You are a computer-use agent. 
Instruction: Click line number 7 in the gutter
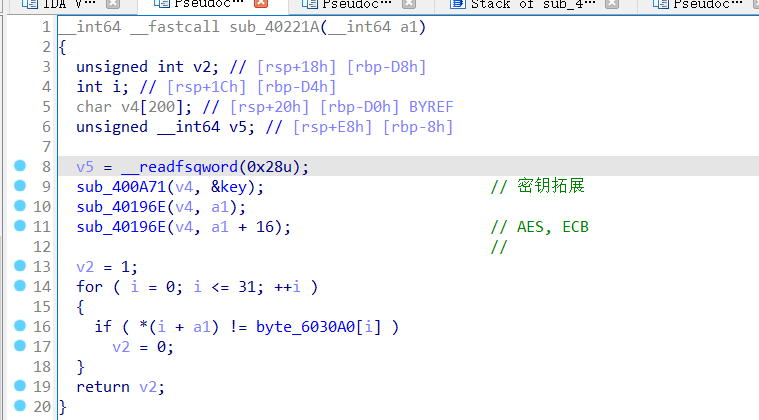point(46,147)
